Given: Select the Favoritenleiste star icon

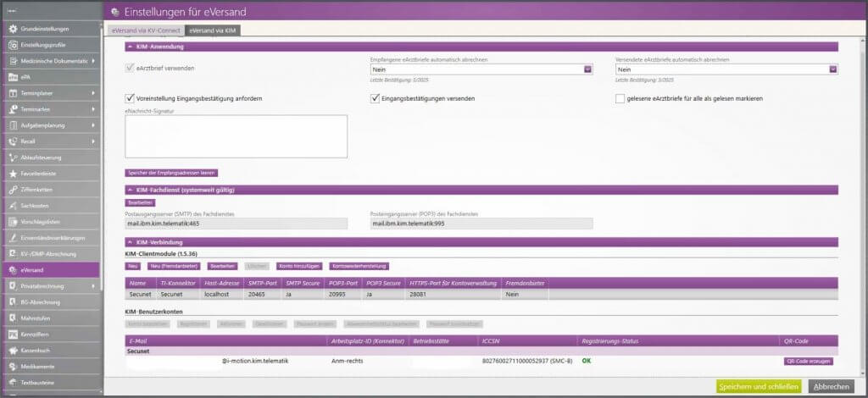Looking at the screenshot, I should 13,174.
